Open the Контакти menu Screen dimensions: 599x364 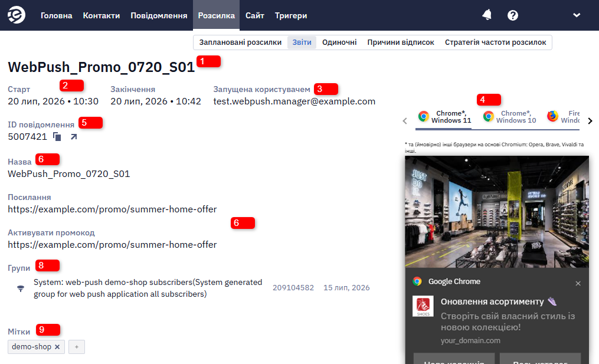click(x=102, y=16)
